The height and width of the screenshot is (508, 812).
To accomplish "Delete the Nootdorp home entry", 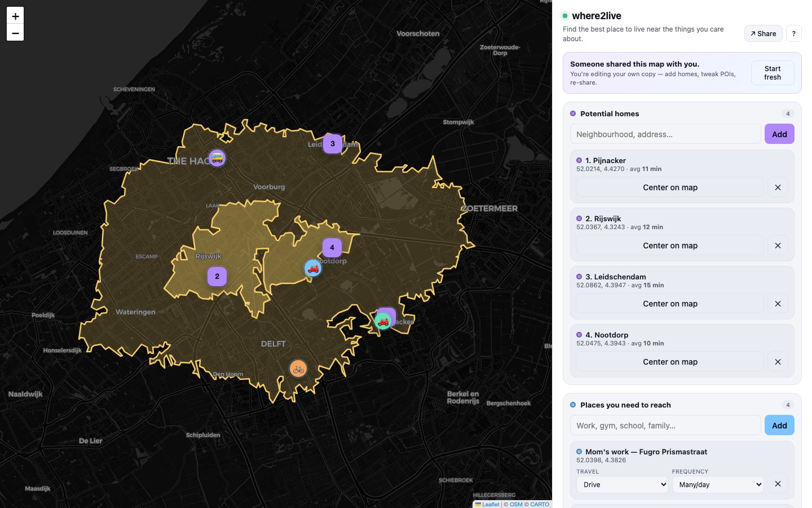I will point(778,362).
